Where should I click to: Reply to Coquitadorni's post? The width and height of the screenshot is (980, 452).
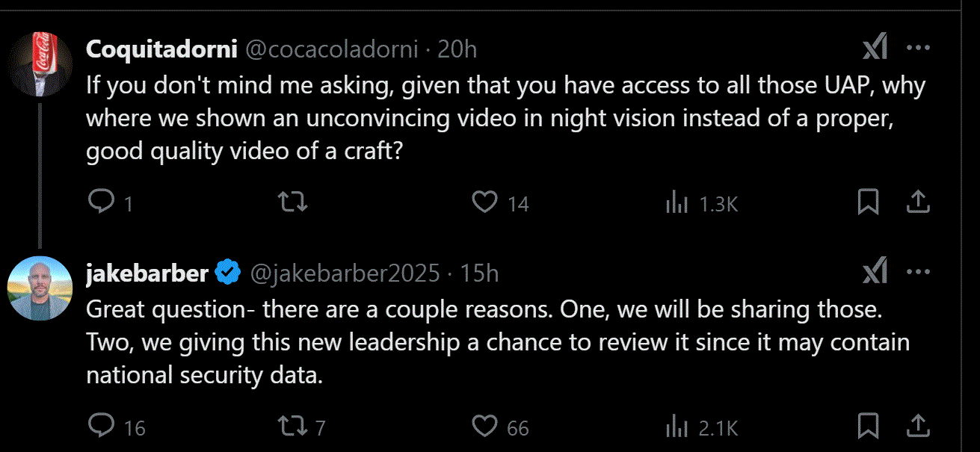[101, 202]
